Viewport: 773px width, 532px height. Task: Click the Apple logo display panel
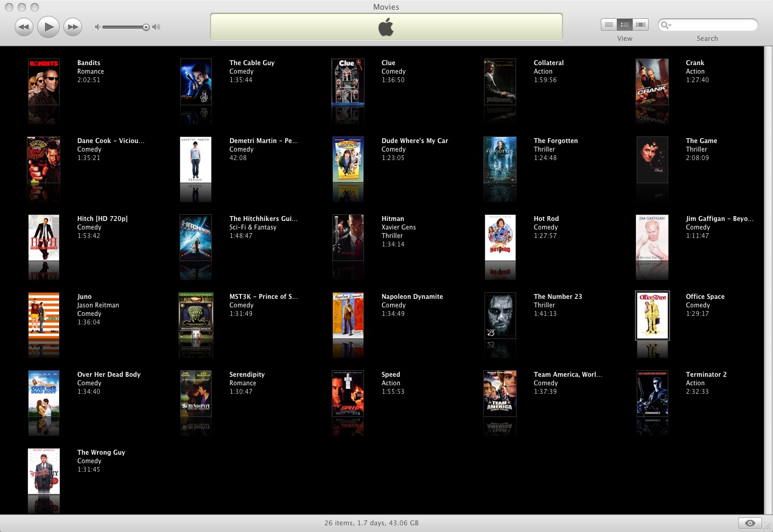click(386, 27)
